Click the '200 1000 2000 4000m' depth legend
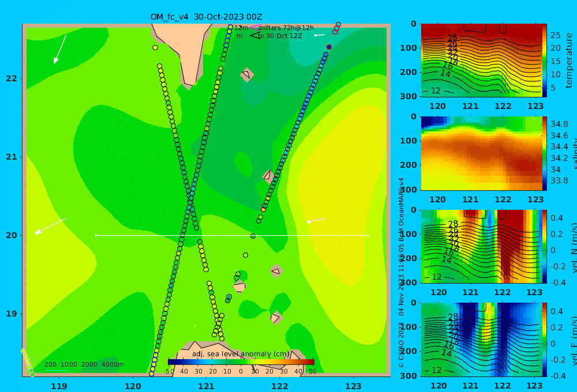 tap(84, 364)
